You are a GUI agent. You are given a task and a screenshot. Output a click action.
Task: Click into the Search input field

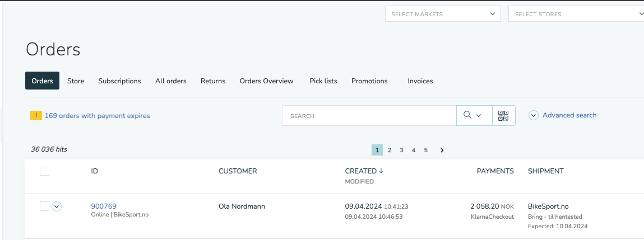pos(369,116)
